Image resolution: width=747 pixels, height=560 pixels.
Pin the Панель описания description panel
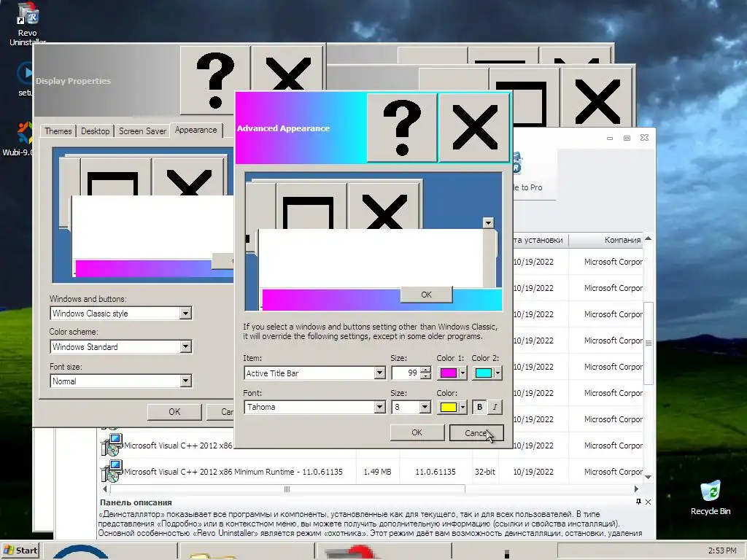[x=638, y=502]
